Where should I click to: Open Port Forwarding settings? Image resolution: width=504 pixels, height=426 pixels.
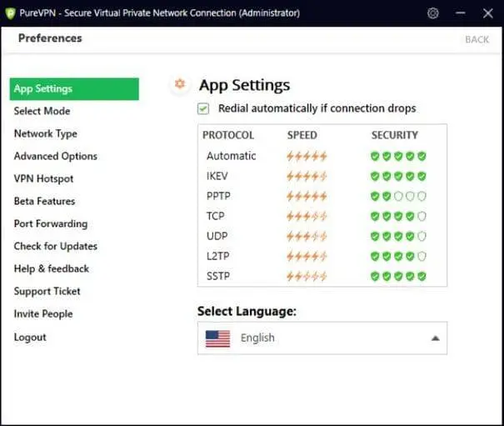tap(51, 224)
